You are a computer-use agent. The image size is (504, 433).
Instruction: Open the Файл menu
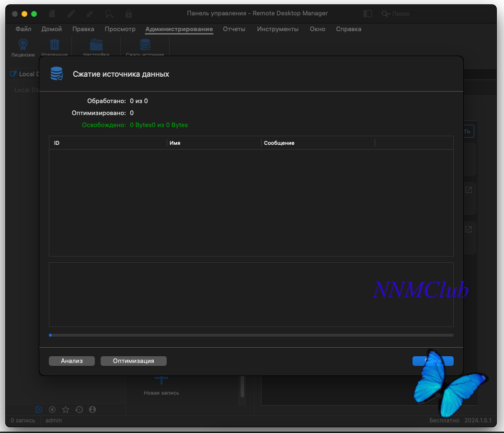[23, 29]
